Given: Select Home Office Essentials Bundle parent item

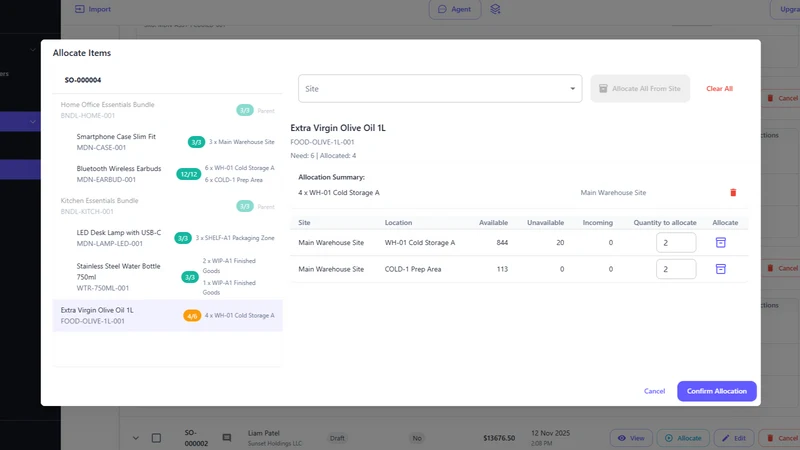Looking at the screenshot, I should [x=167, y=110].
